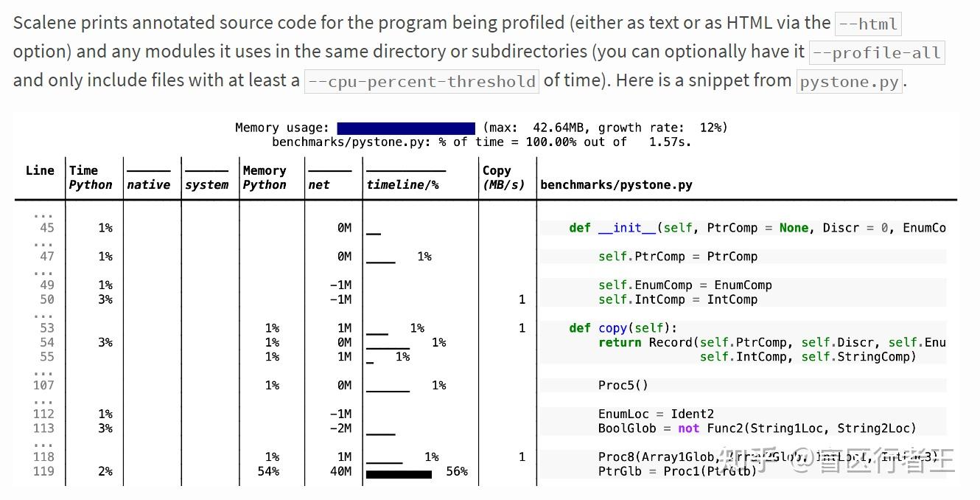The image size is (980, 500).
Task: Click the "system" column header
Action: click(206, 185)
